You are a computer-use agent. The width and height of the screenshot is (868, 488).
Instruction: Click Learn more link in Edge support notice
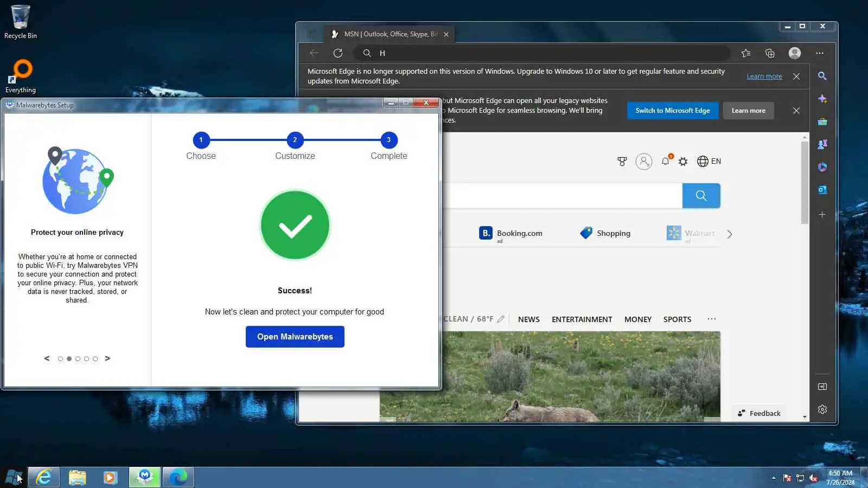(764, 76)
